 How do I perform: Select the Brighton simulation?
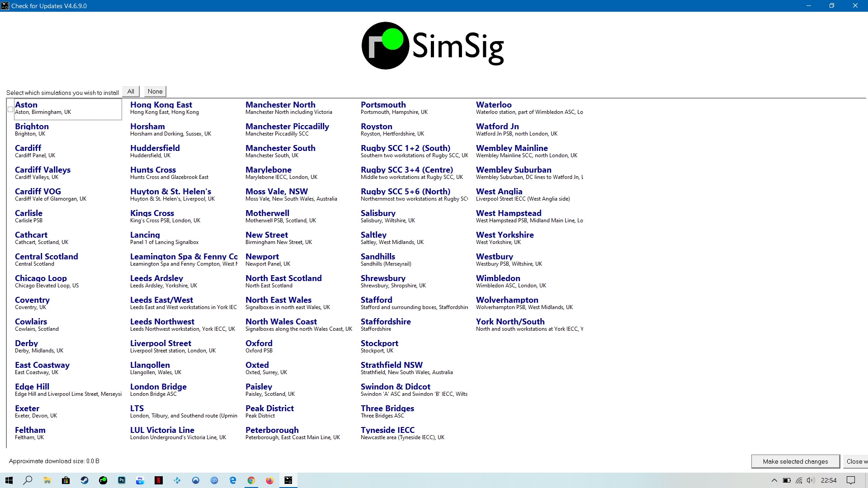tap(32, 129)
